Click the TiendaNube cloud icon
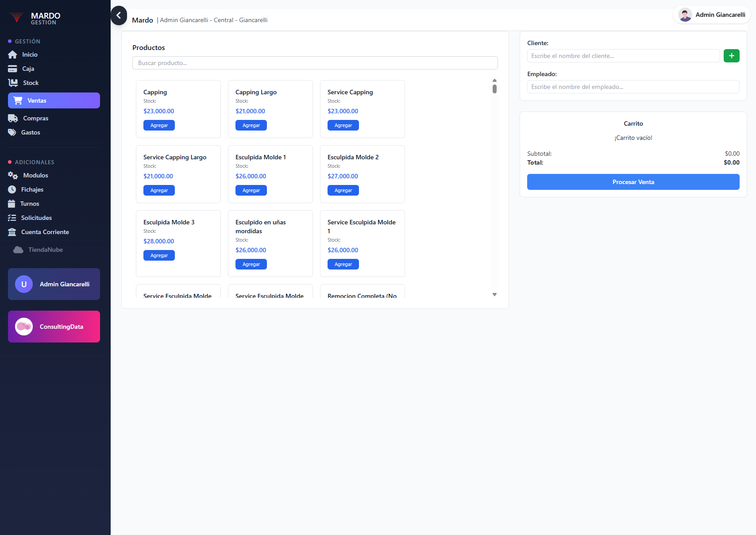 pyautogui.click(x=18, y=250)
